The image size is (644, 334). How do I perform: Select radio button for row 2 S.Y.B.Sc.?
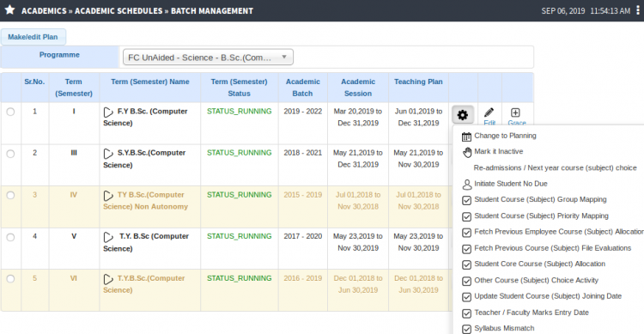click(x=10, y=154)
